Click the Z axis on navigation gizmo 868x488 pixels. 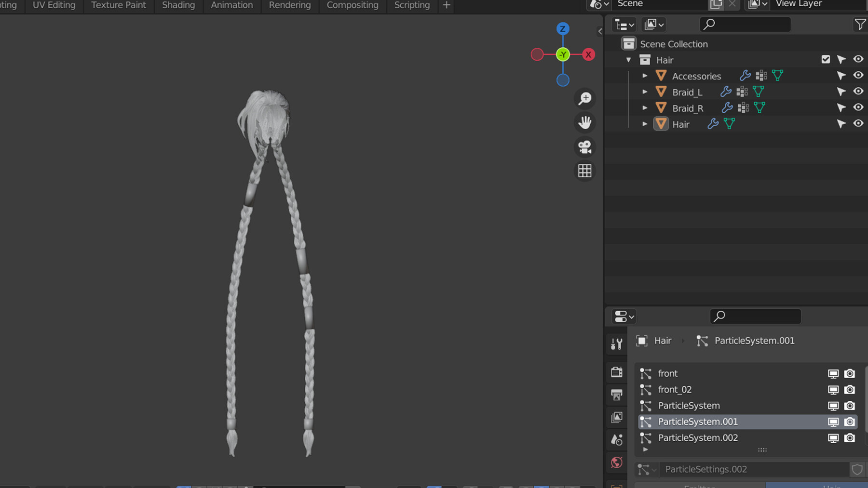point(563,29)
